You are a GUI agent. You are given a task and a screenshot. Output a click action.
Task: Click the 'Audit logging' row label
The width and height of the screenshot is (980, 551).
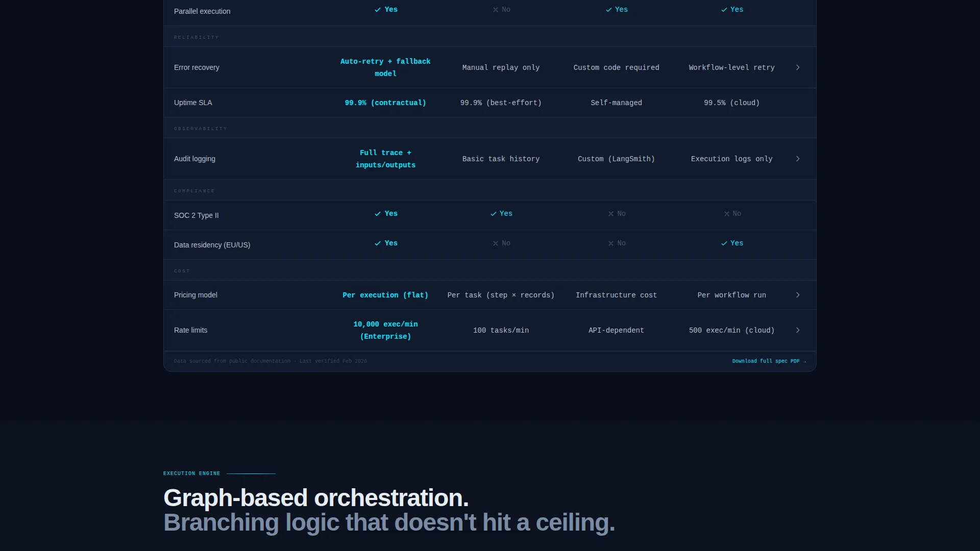pyautogui.click(x=194, y=159)
